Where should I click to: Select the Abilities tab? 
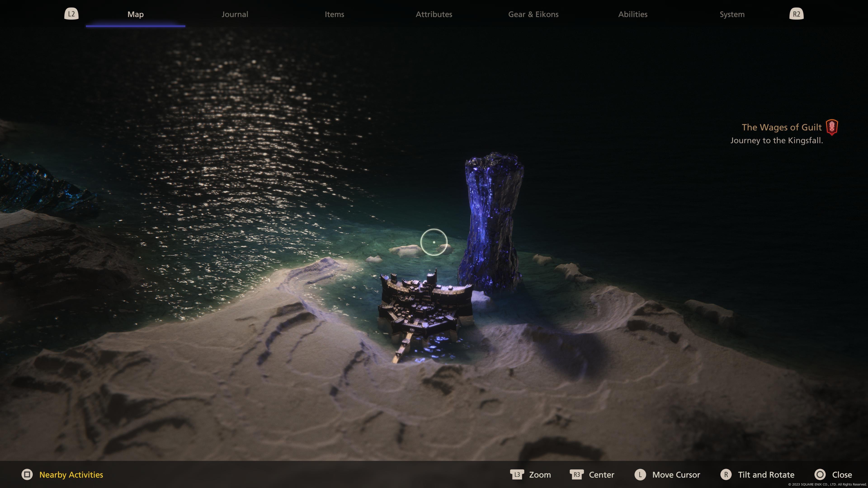click(x=632, y=14)
